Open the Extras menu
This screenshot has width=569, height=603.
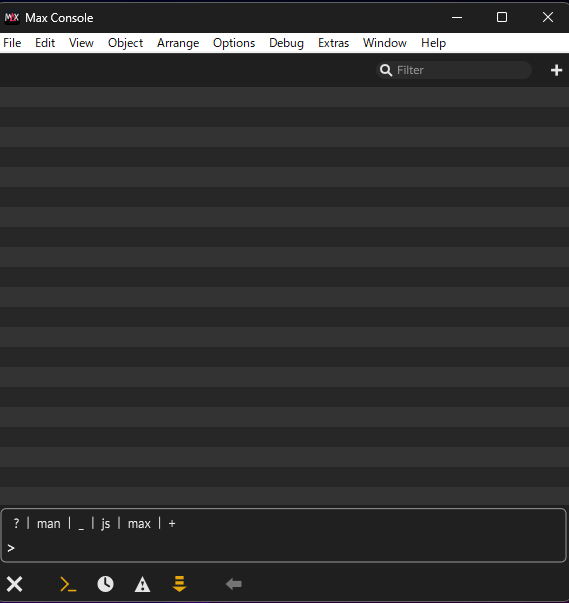click(x=333, y=43)
